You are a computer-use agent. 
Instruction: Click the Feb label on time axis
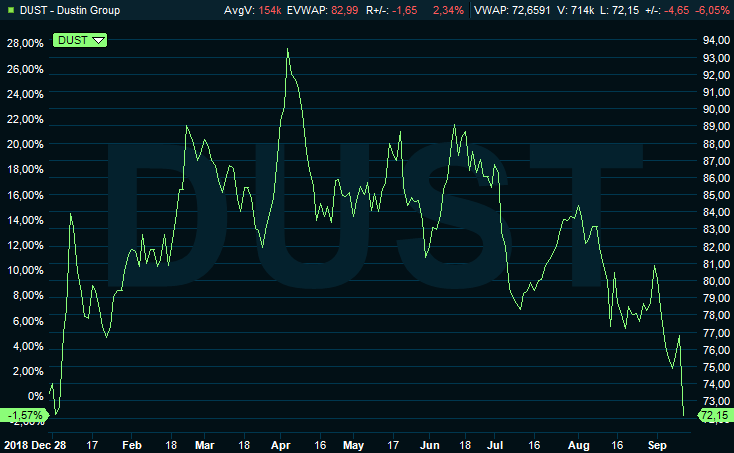point(132,445)
